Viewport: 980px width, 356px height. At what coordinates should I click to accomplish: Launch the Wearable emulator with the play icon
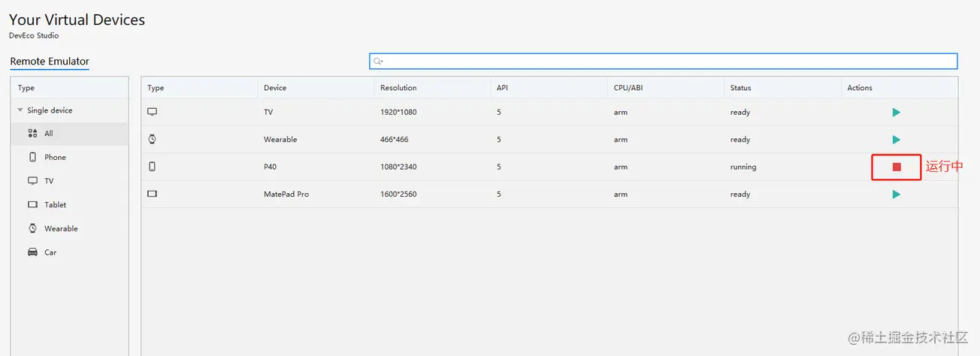click(896, 140)
